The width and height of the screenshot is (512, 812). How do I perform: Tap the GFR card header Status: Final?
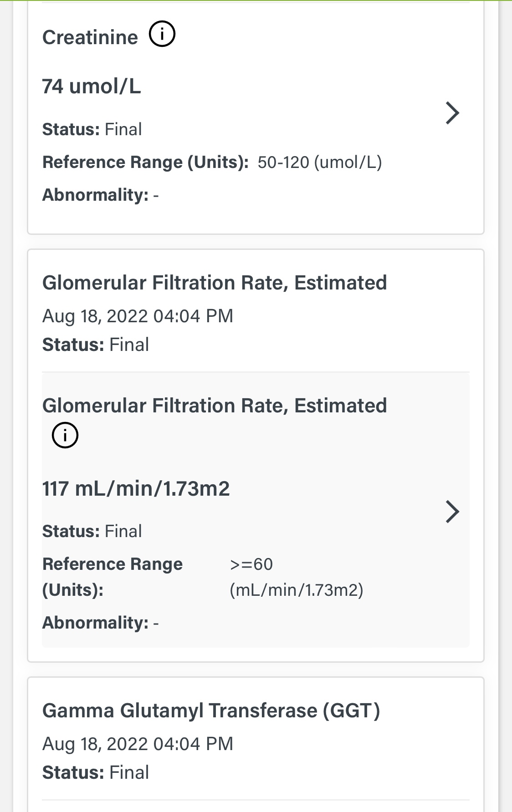click(96, 345)
